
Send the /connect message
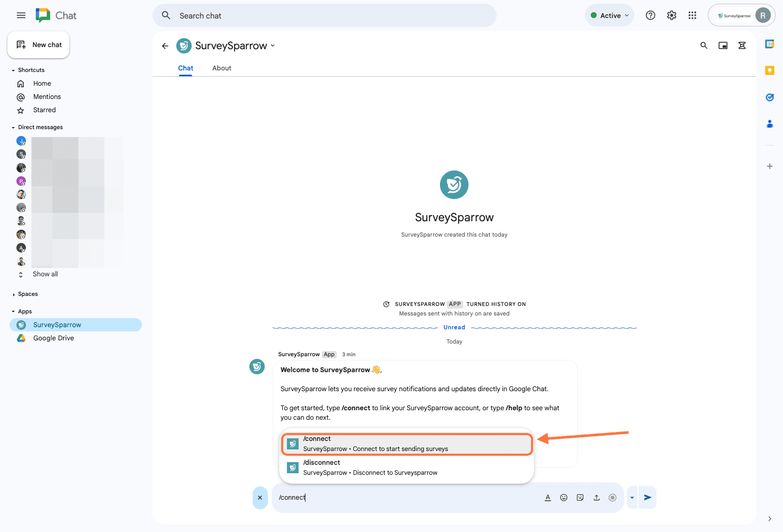(x=647, y=498)
